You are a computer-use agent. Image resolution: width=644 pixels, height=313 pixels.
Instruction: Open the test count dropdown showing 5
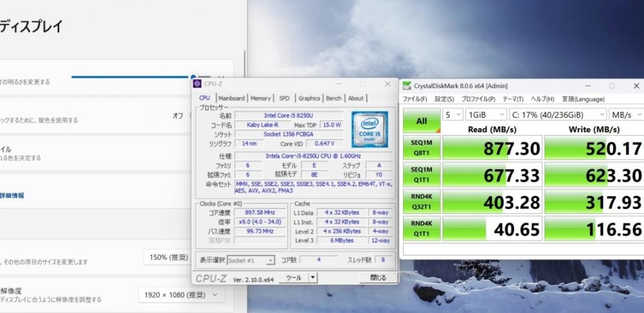click(x=453, y=115)
